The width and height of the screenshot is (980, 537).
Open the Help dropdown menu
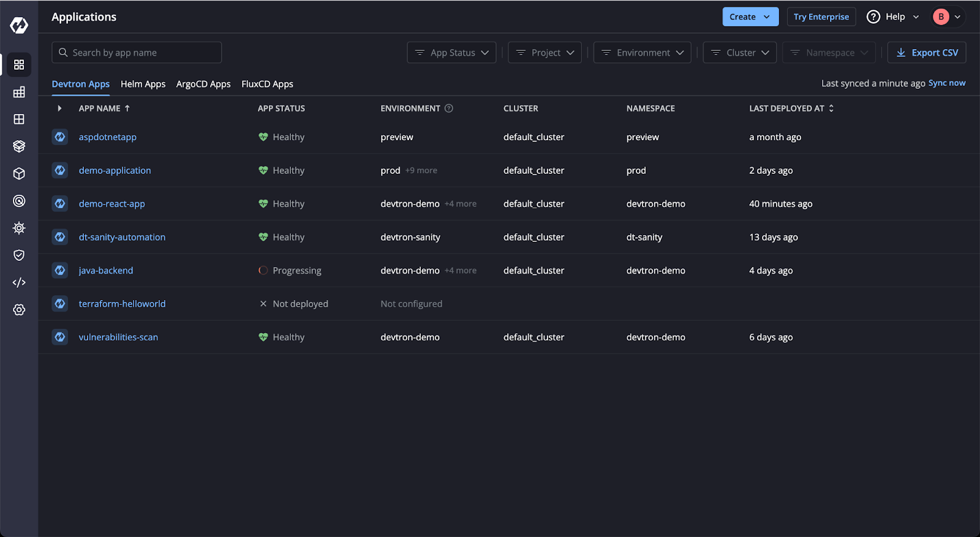click(x=893, y=17)
